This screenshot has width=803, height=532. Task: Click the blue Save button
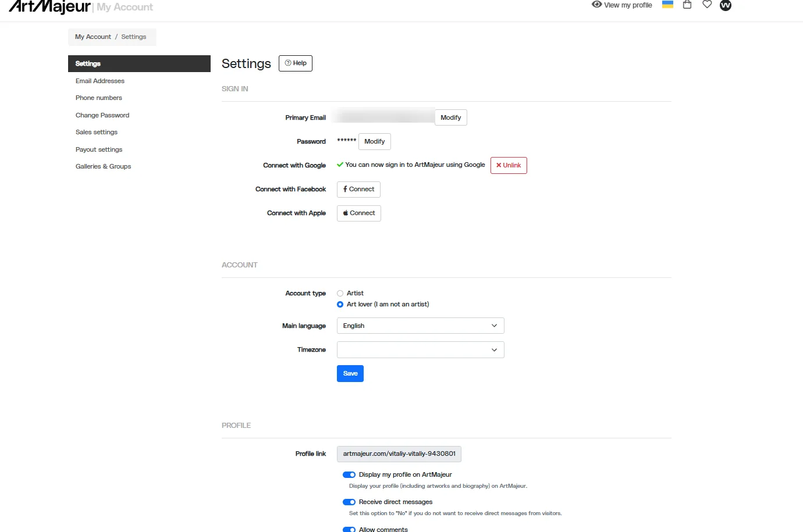point(350,374)
